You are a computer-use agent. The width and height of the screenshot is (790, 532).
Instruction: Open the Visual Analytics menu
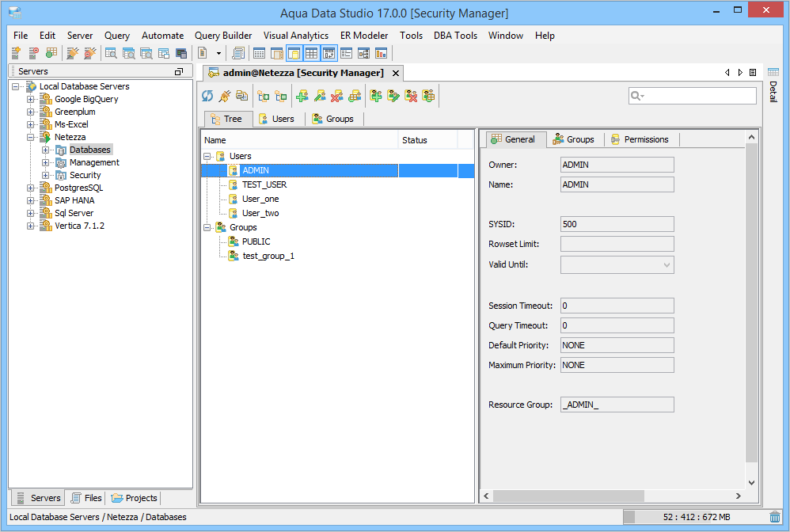click(296, 36)
